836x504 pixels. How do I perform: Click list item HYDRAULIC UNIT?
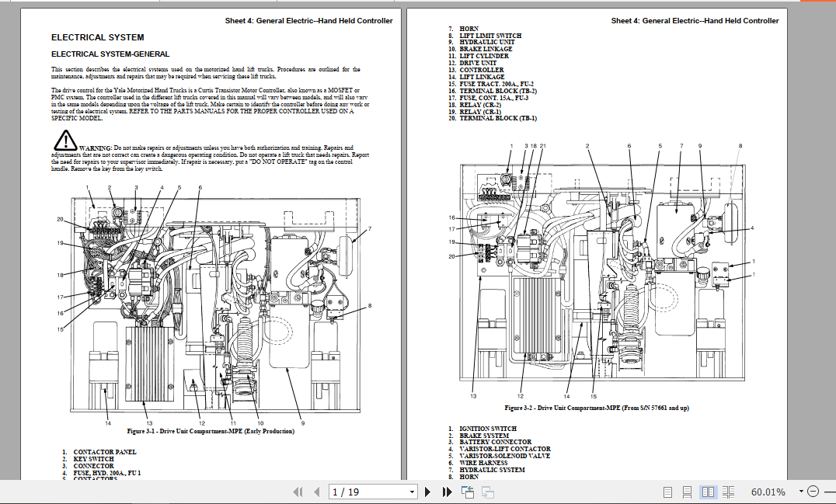click(x=482, y=42)
